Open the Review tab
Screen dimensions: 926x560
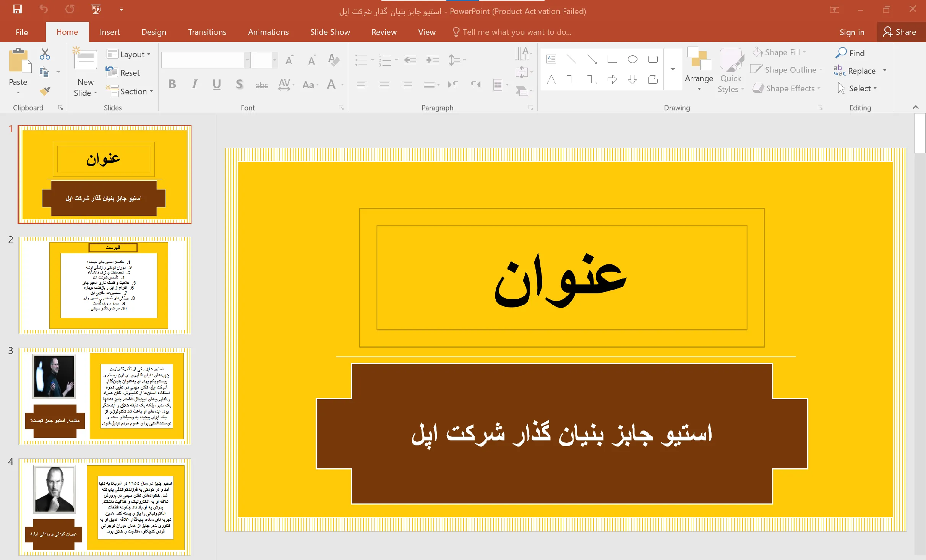click(384, 32)
